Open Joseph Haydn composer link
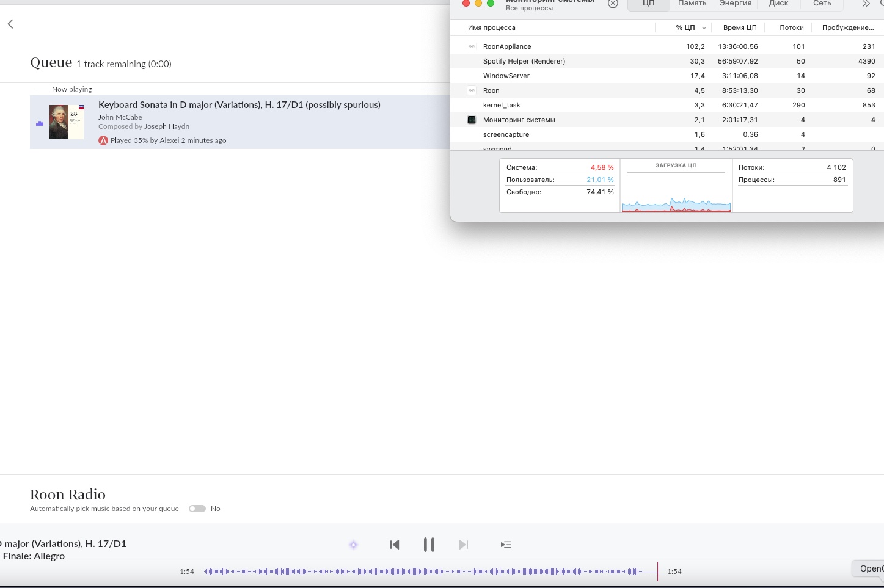 coord(167,126)
